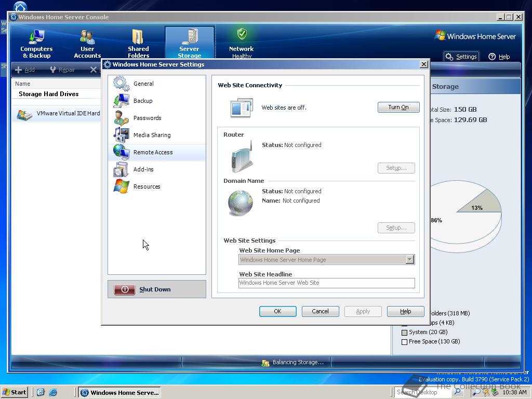Select the Media Sharing settings icon
This screenshot has width=532, height=399.
coord(121,135)
